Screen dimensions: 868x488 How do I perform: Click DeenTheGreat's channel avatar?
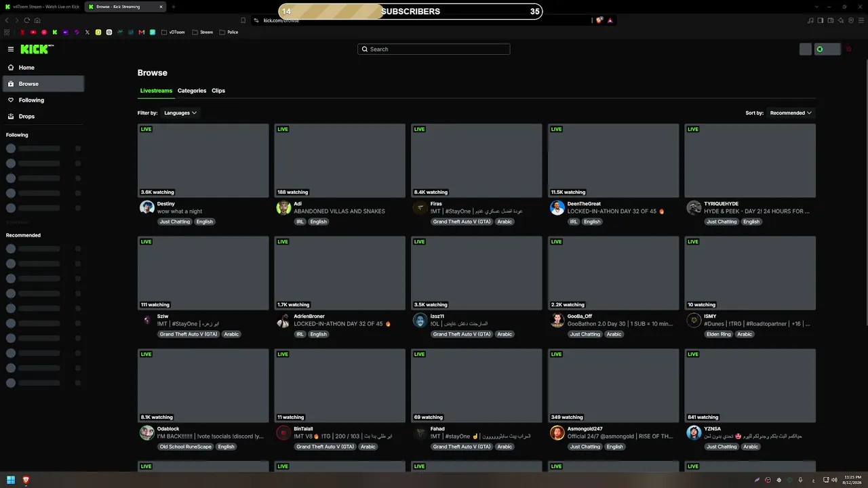(557, 207)
